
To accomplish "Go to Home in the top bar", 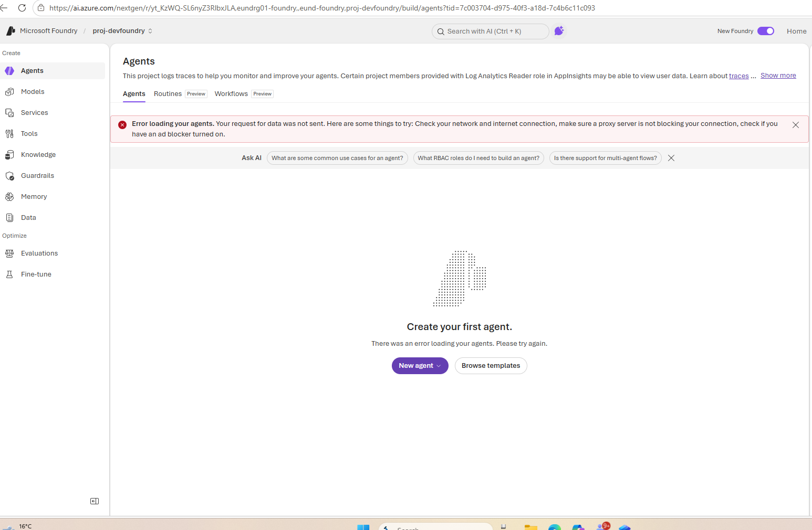I will click(x=797, y=31).
